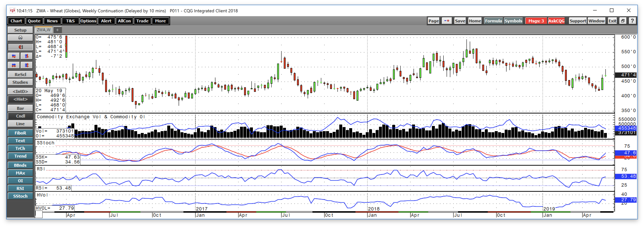Open the Chart menu

[16, 21]
